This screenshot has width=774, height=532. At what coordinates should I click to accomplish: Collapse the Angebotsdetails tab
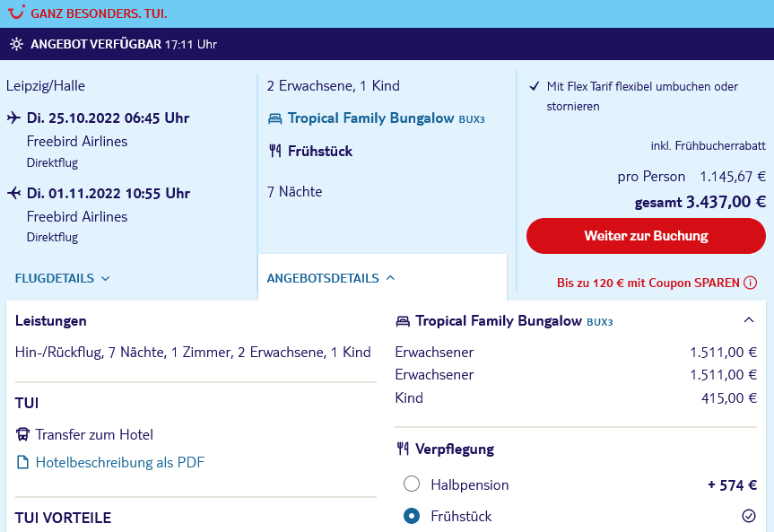click(x=331, y=278)
